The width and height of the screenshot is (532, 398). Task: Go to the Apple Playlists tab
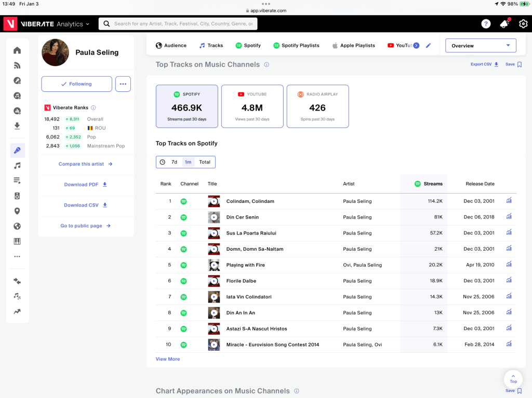tap(353, 46)
